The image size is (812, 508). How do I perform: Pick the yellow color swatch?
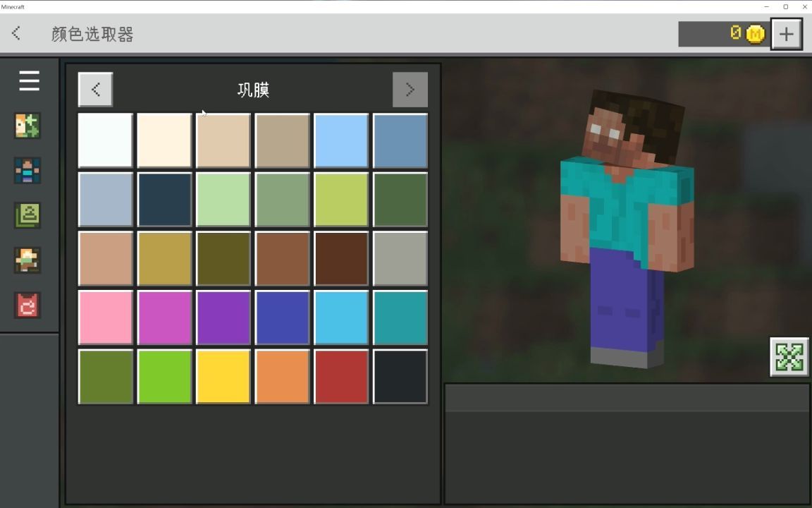223,377
